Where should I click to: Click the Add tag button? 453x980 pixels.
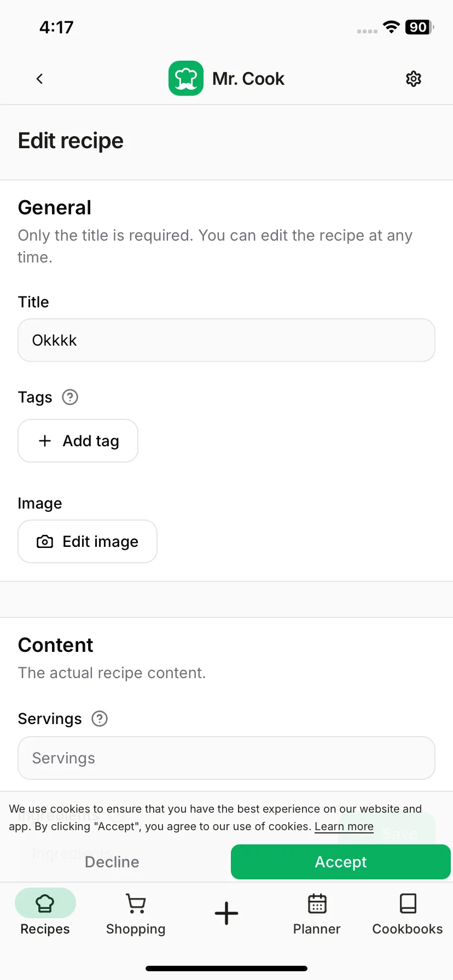tap(78, 441)
